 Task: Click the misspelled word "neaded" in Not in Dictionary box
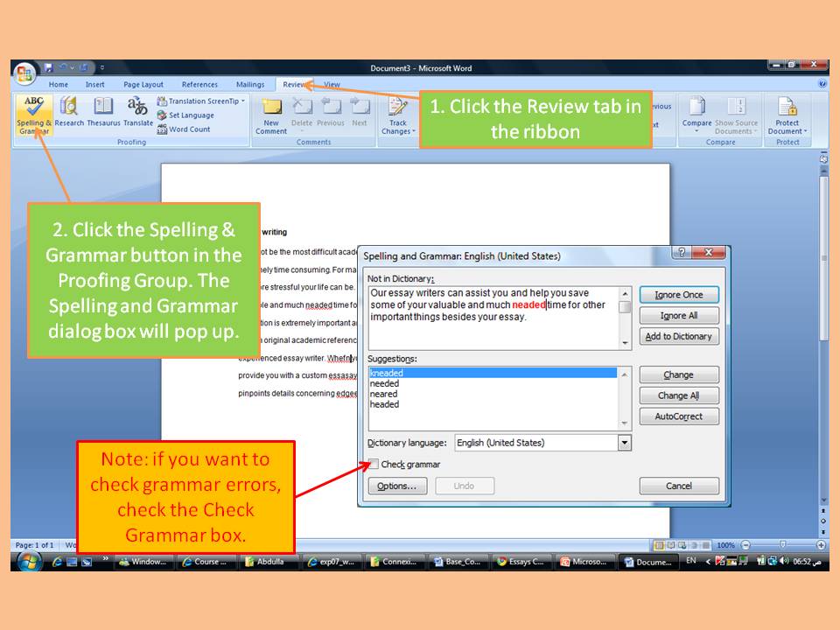[x=528, y=304]
